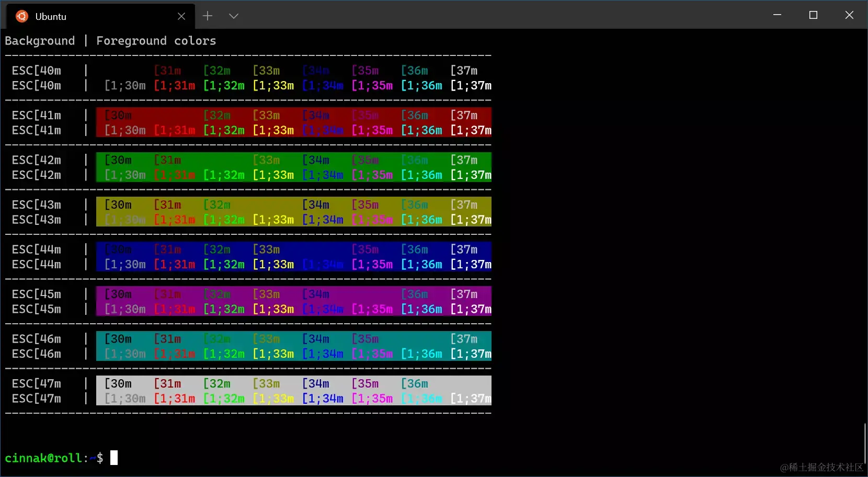This screenshot has width=868, height=477.
Task: Click [1;35m on the green ESC[42m background
Action: [x=372, y=175]
